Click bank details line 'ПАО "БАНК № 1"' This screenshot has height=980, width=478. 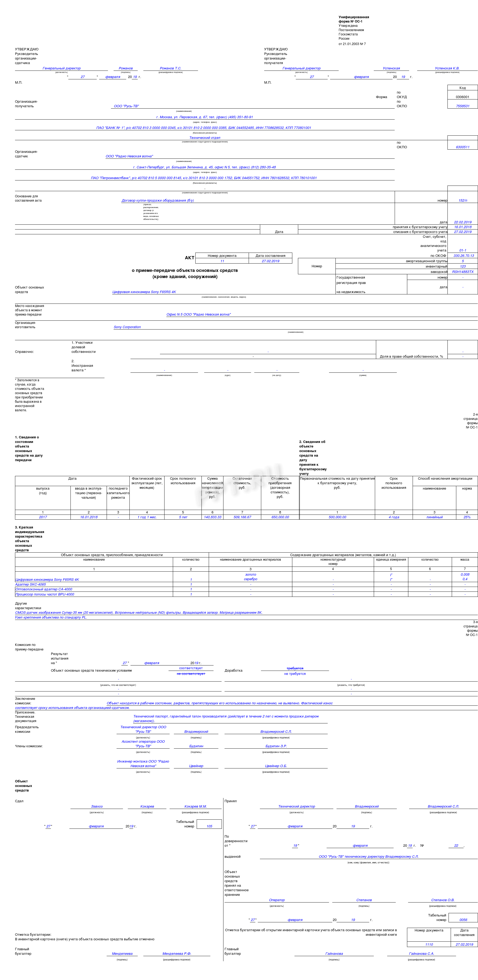click(x=203, y=128)
